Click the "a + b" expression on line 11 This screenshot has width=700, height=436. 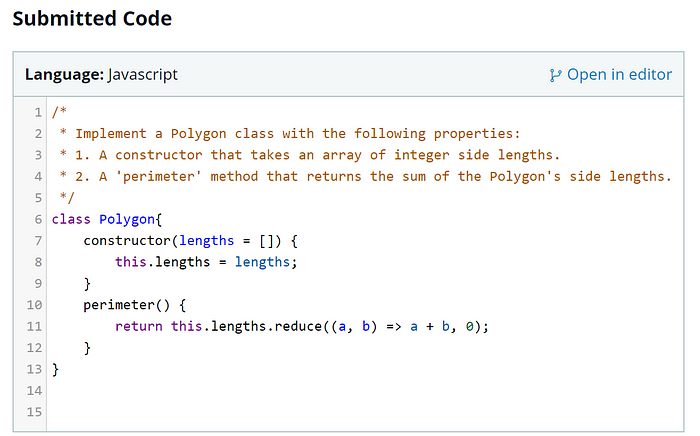click(430, 326)
